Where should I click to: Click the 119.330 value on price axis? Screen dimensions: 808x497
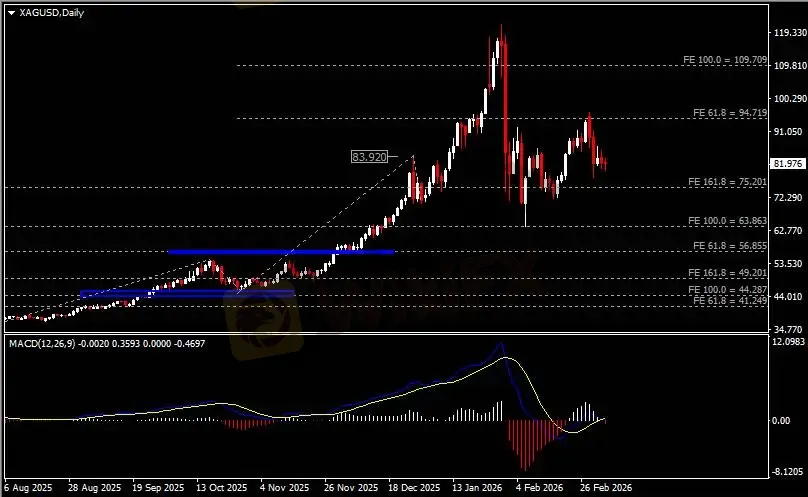(789, 33)
